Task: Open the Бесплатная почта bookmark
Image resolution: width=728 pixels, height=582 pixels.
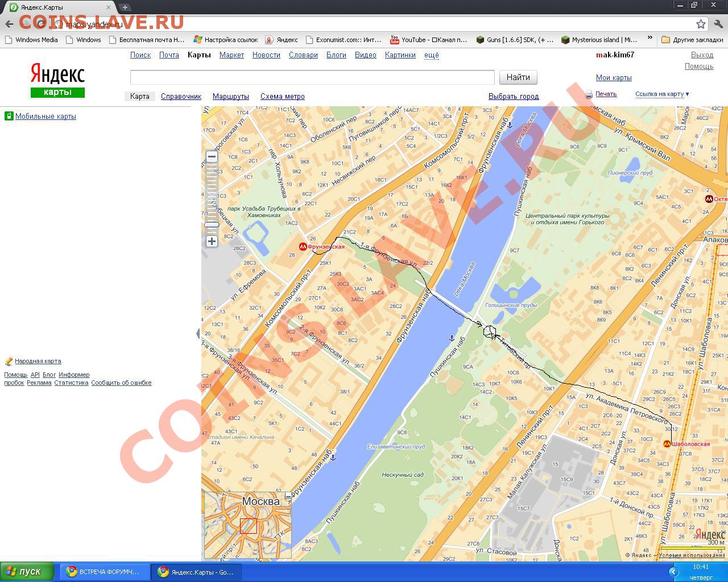Action: click(147, 40)
